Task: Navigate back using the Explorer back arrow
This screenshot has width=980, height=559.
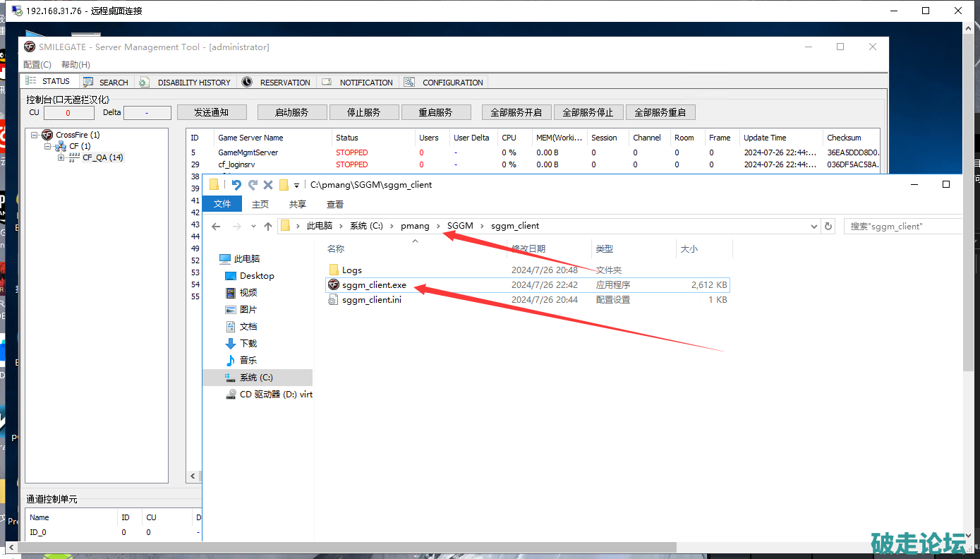Action: click(x=217, y=227)
